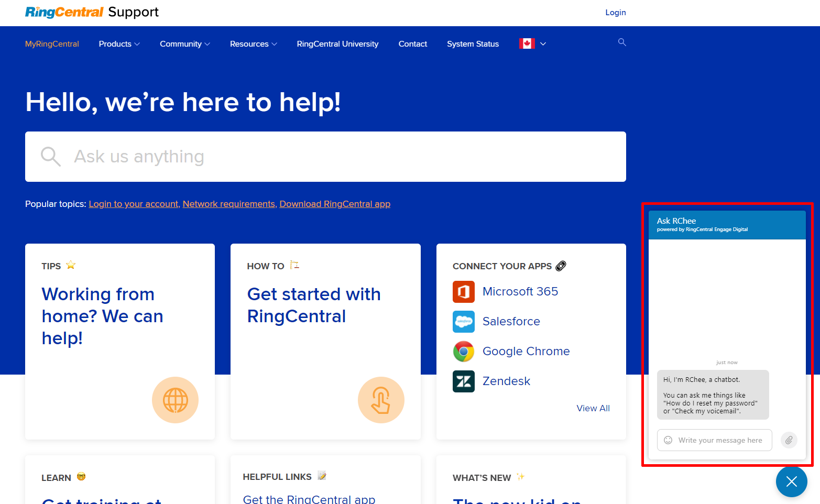Open Microsoft 365 app connection

coord(520,291)
